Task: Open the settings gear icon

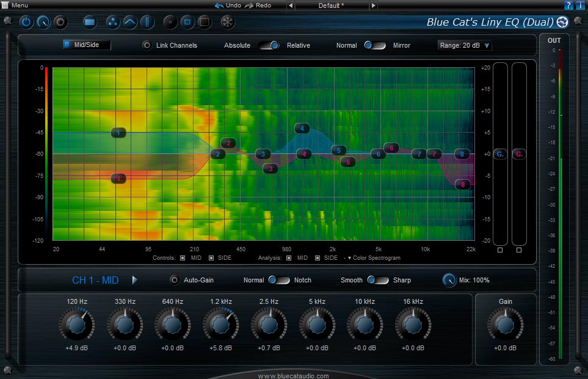Action: click(x=61, y=22)
